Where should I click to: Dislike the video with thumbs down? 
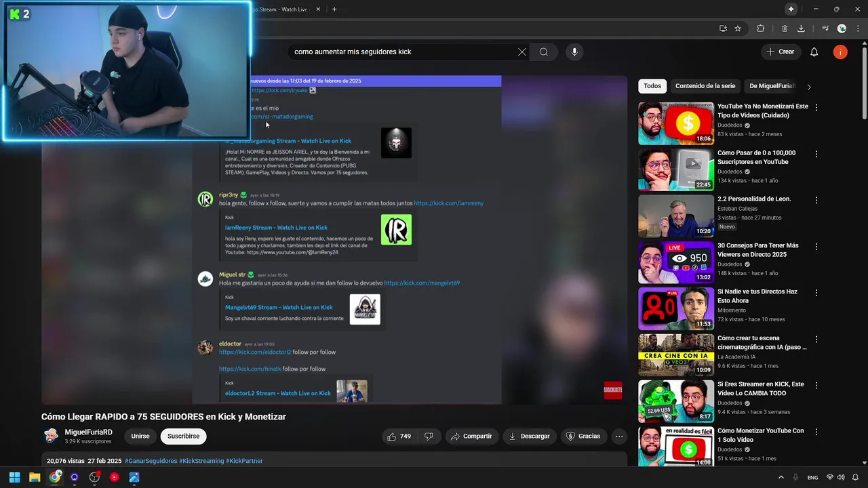click(429, 436)
